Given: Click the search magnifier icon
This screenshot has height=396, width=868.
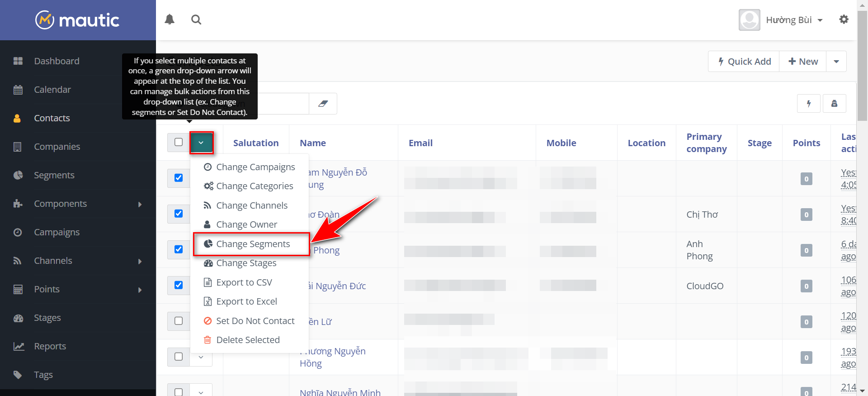Looking at the screenshot, I should pos(196,19).
